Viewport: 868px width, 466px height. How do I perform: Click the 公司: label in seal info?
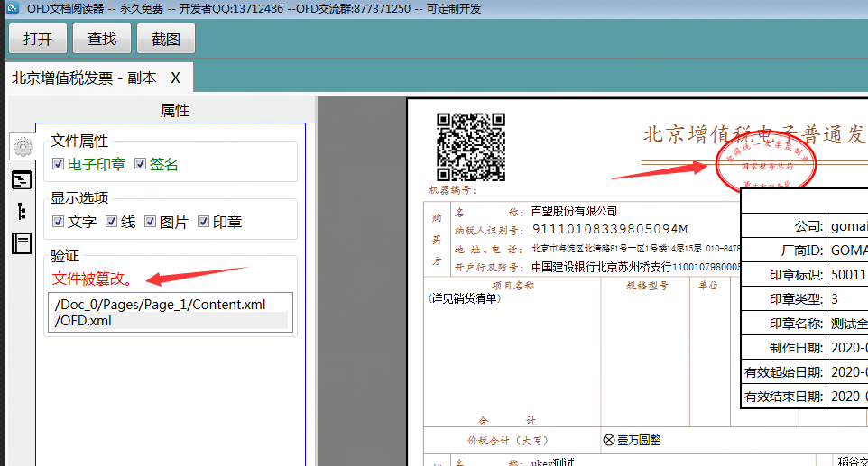pyautogui.click(x=808, y=226)
